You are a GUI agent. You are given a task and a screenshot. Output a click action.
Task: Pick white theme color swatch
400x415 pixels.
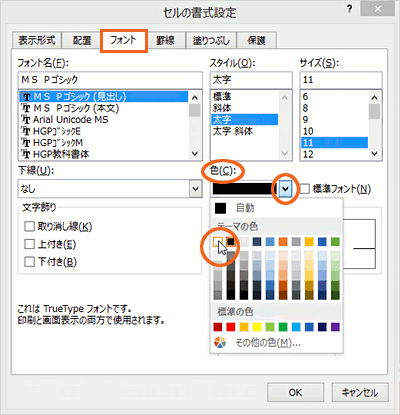coord(218,242)
